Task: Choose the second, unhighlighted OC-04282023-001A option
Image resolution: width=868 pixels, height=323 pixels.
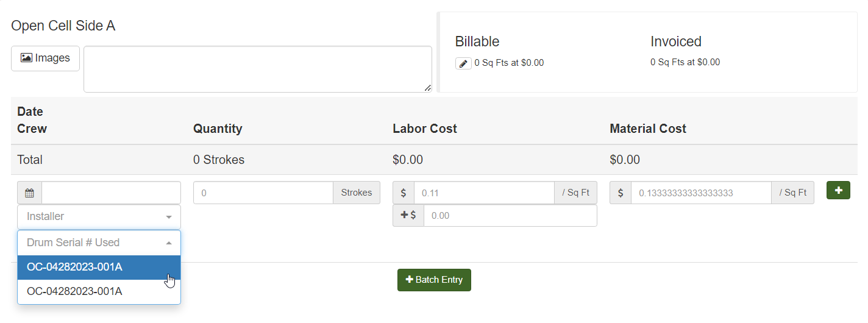Action: tap(99, 291)
